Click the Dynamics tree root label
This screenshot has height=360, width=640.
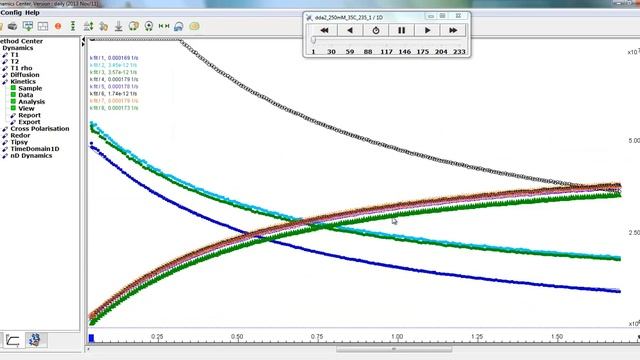[x=18, y=48]
